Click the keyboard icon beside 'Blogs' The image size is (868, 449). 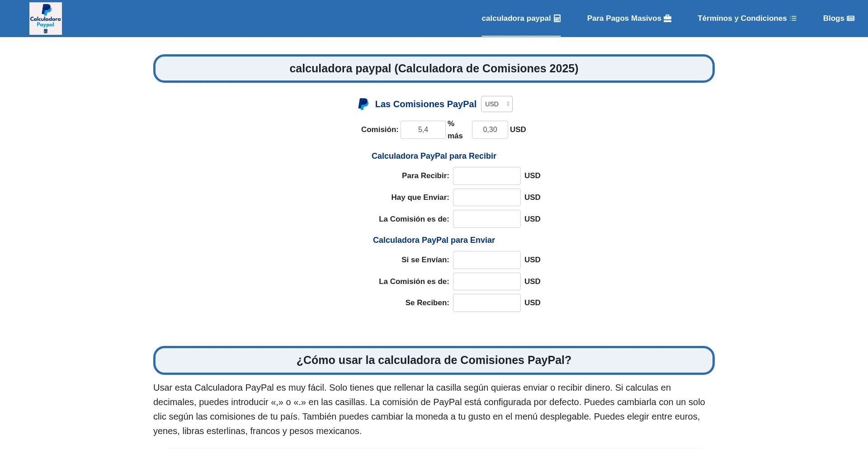850,18
